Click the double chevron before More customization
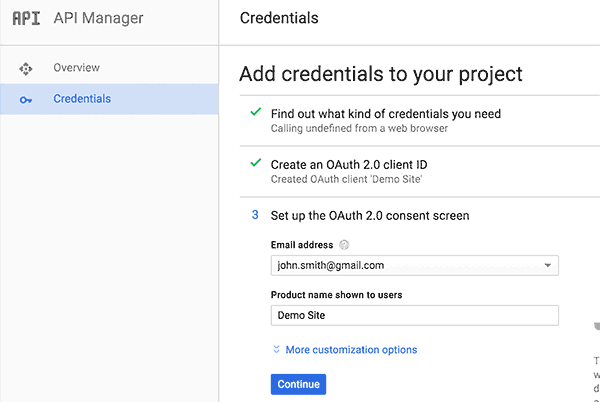600x402 pixels. click(x=277, y=350)
